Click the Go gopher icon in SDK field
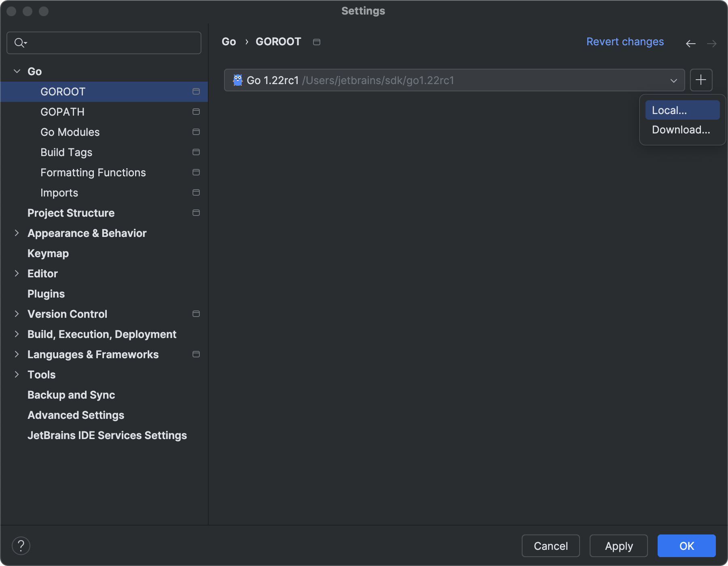The height and width of the screenshot is (566, 728). (238, 80)
